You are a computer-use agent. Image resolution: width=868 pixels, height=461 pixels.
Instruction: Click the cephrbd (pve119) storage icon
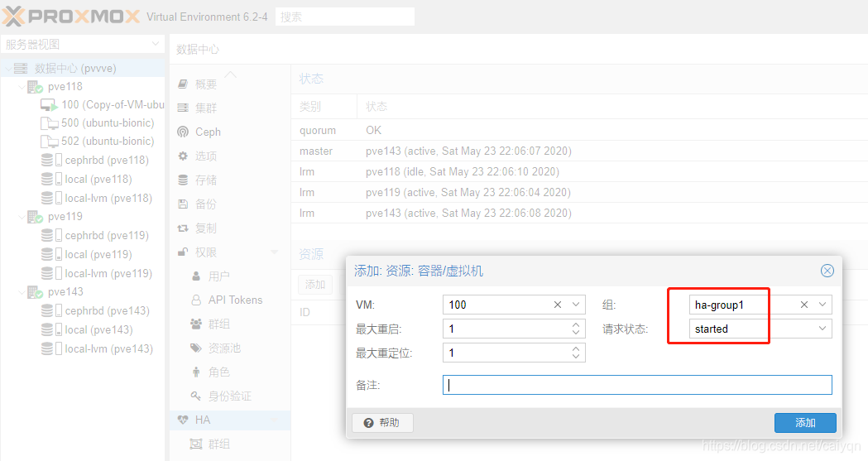tap(51, 236)
